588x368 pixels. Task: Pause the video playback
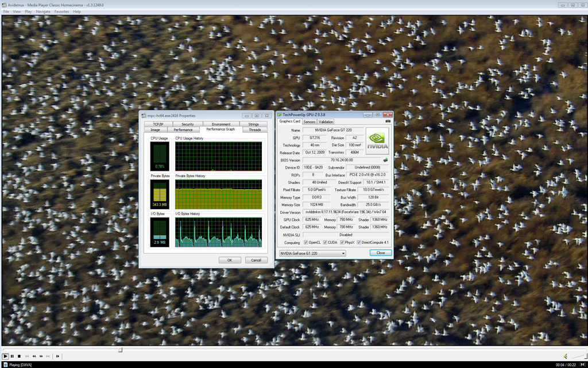12,356
